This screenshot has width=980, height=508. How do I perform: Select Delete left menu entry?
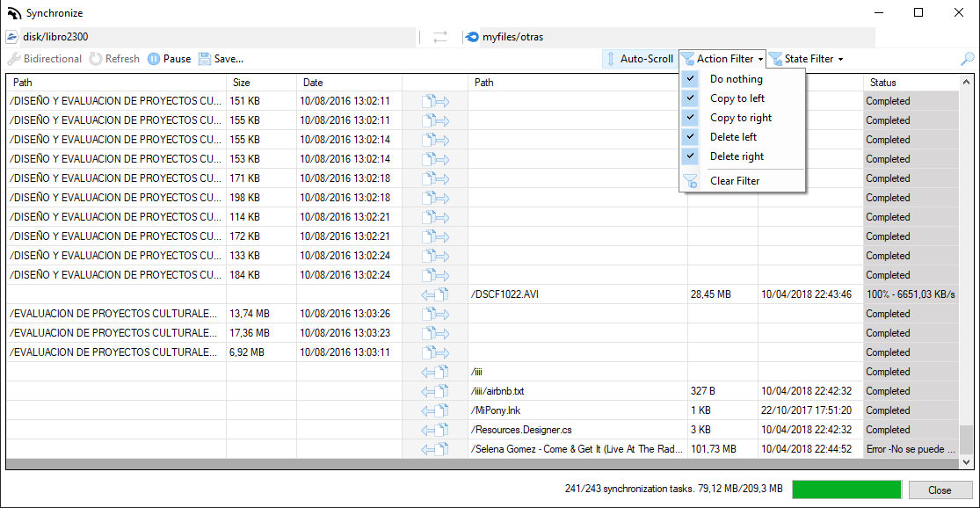733,137
